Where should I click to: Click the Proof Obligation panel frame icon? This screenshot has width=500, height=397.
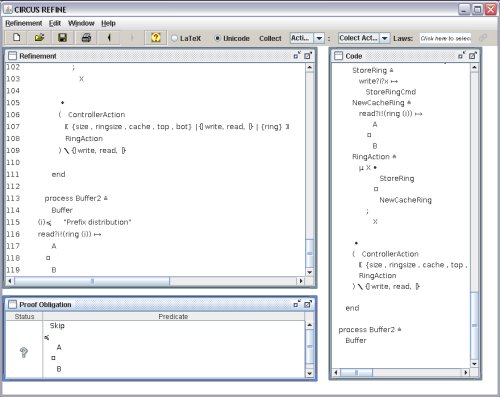point(12,304)
